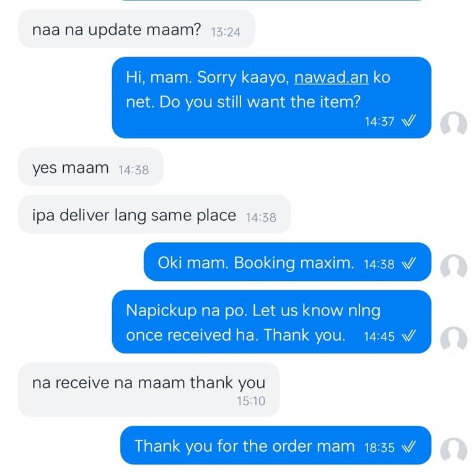476x476 pixels.
Task: Tap the 'ipa deliver lang same place' message
Action: pos(154,214)
